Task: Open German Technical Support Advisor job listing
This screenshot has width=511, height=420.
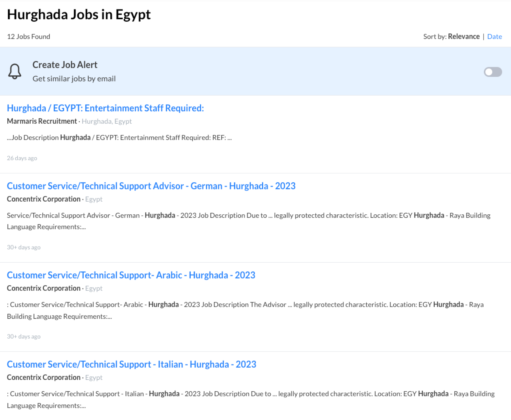Action: tap(151, 186)
